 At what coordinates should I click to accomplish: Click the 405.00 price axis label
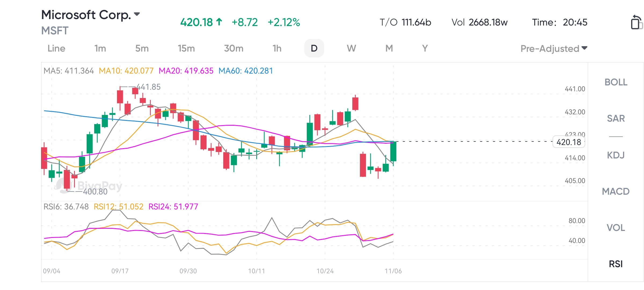click(x=575, y=181)
